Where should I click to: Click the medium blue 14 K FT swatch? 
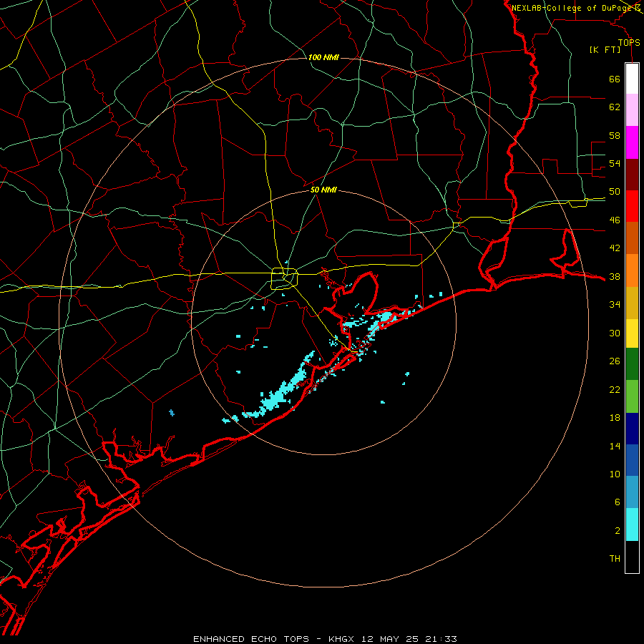pyautogui.click(x=632, y=460)
